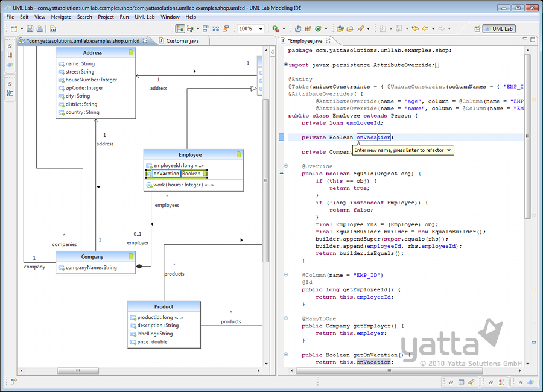The width and height of the screenshot is (543, 392).
Task: Collapse getEmployeeId annotation fold marker
Action: [x=286, y=275]
